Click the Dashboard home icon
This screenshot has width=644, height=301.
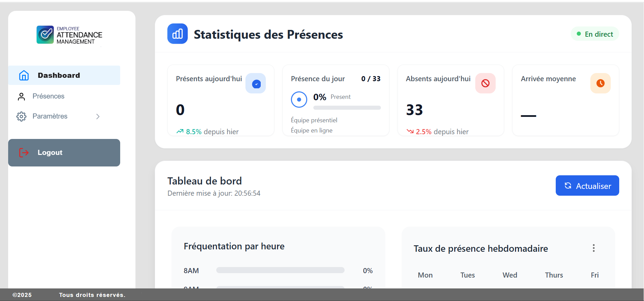(24, 75)
